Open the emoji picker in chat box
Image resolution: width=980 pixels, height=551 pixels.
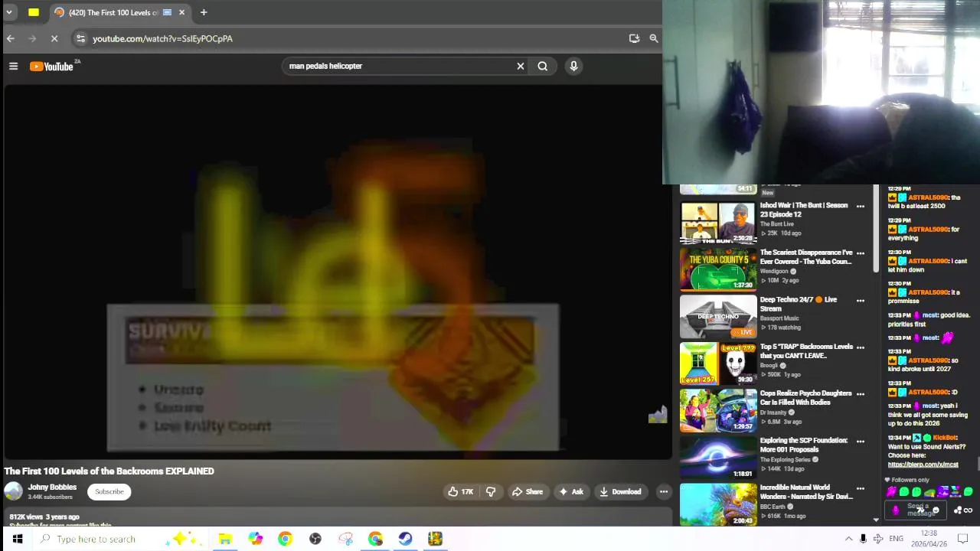[x=936, y=510]
